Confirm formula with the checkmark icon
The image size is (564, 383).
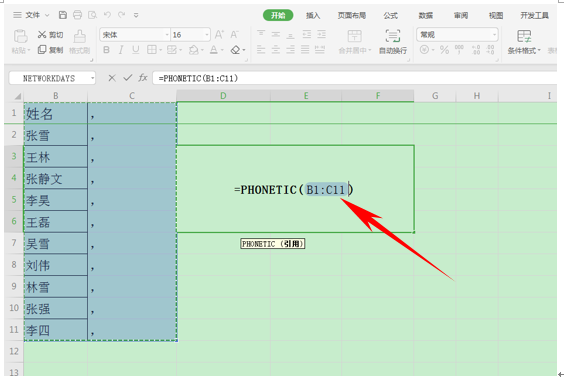tap(127, 78)
